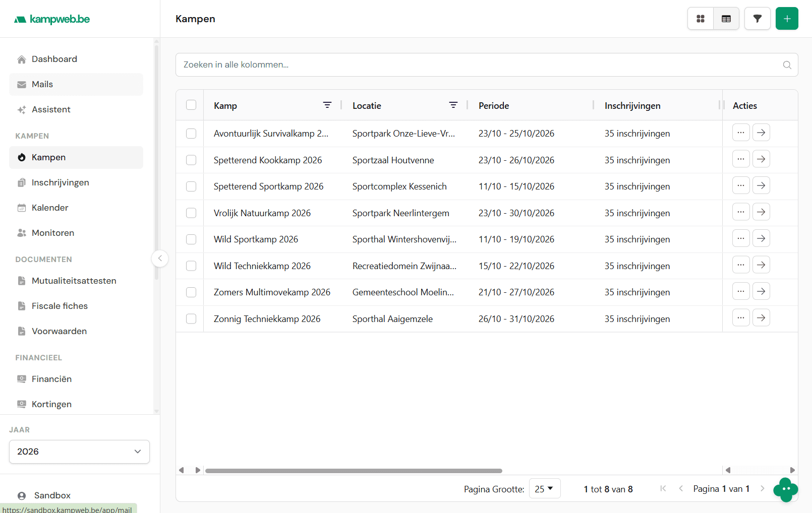Open more actions for Avontuurlijk Survivalkamp
812x513 pixels.
click(741, 133)
